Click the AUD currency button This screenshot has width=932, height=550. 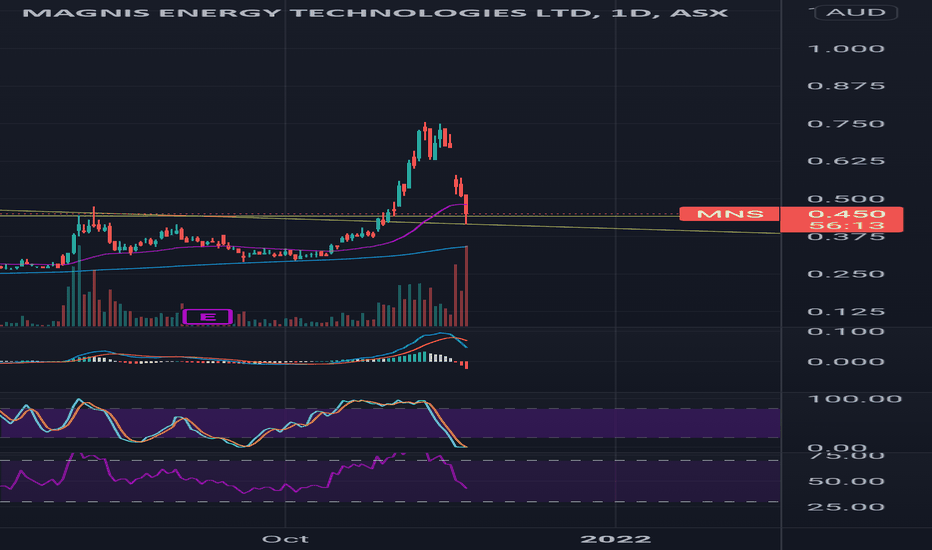pyautogui.click(x=855, y=12)
